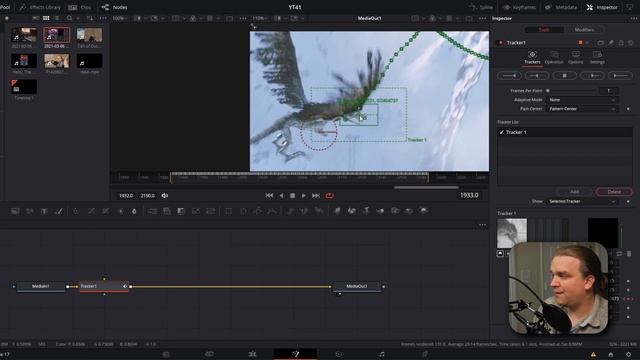
Task: Open the media pool sort options
Action: pos(89,18)
